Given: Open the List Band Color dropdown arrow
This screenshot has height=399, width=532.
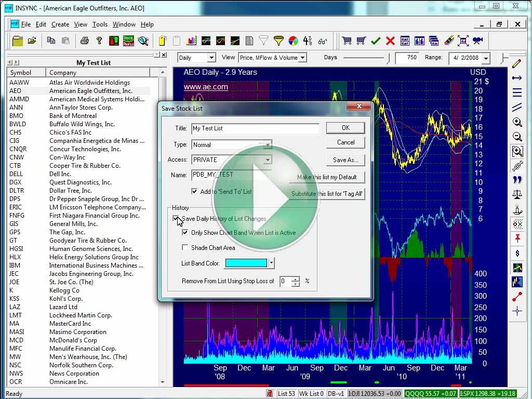Looking at the screenshot, I should tap(271, 263).
